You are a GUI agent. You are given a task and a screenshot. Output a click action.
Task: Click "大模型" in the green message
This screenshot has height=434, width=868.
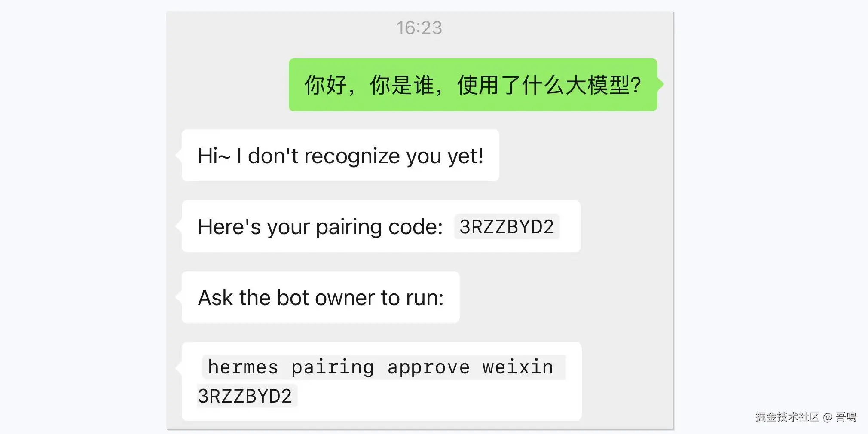pyautogui.click(x=597, y=85)
